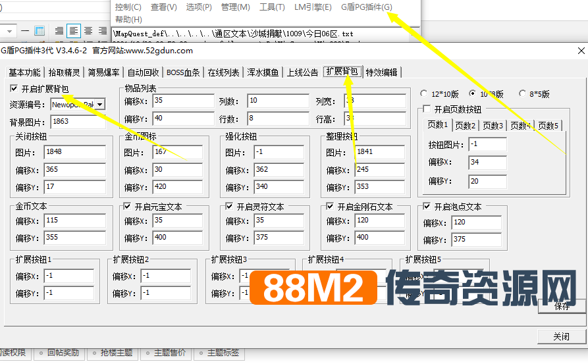Viewport: 588px width, 364px height.
Task: Click 主题标签 tab in background window
Action: pos(219,353)
